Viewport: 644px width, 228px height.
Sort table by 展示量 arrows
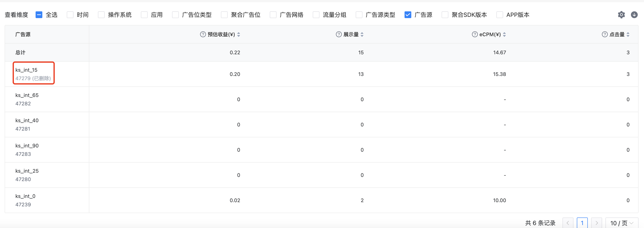pyautogui.click(x=362, y=34)
